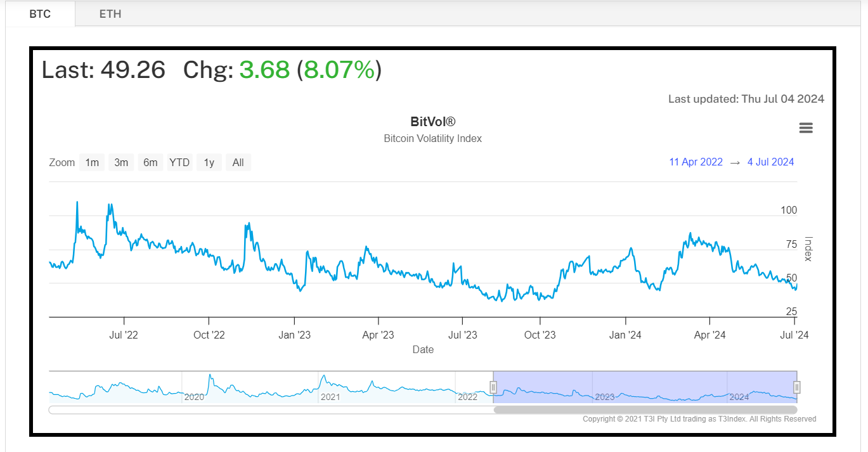Screen dimensions: 868x452
Task: Edit the start date 11 Apr 2022
Action: [696, 162]
